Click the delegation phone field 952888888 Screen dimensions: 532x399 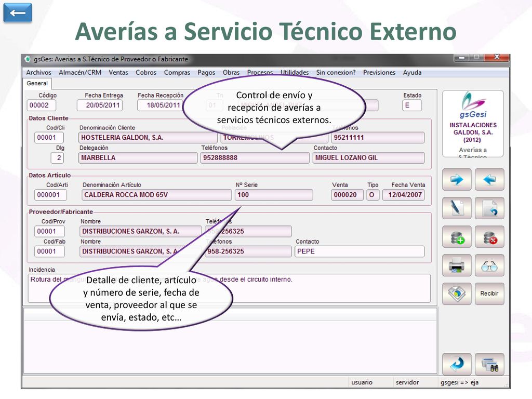(255, 158)
